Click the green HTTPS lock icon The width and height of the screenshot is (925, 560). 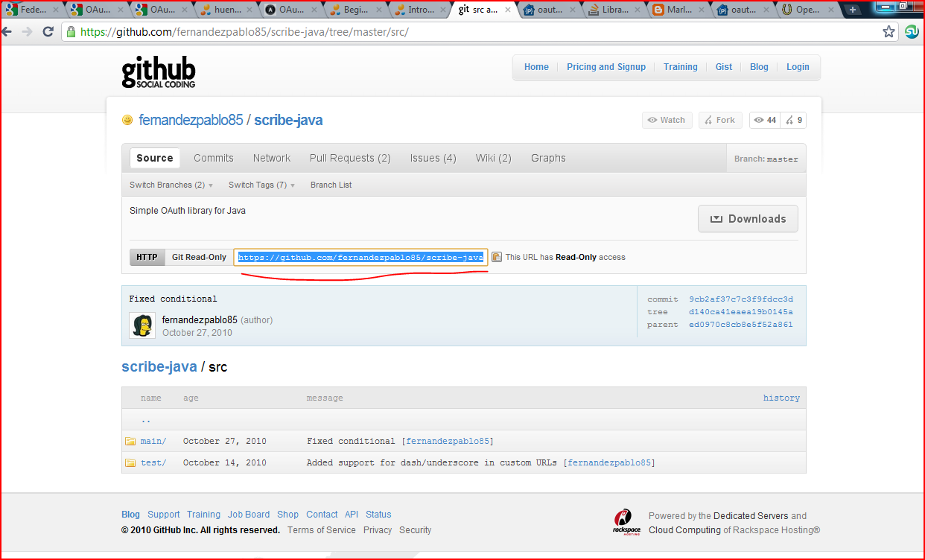click(71, 32)
